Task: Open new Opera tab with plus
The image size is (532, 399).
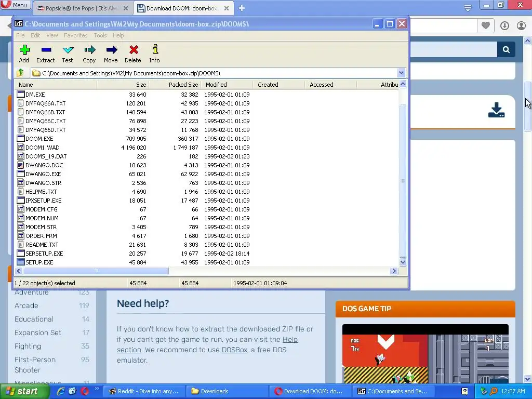Action: click(242, 8)
